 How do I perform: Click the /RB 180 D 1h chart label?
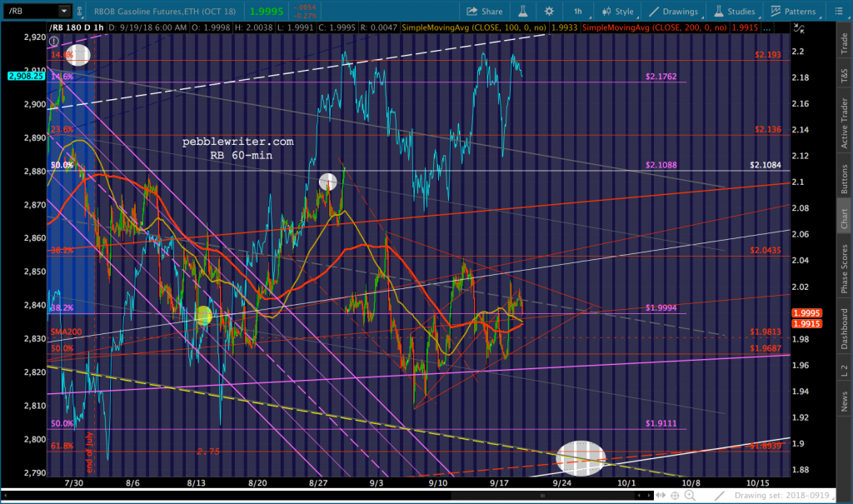point(76,27)
